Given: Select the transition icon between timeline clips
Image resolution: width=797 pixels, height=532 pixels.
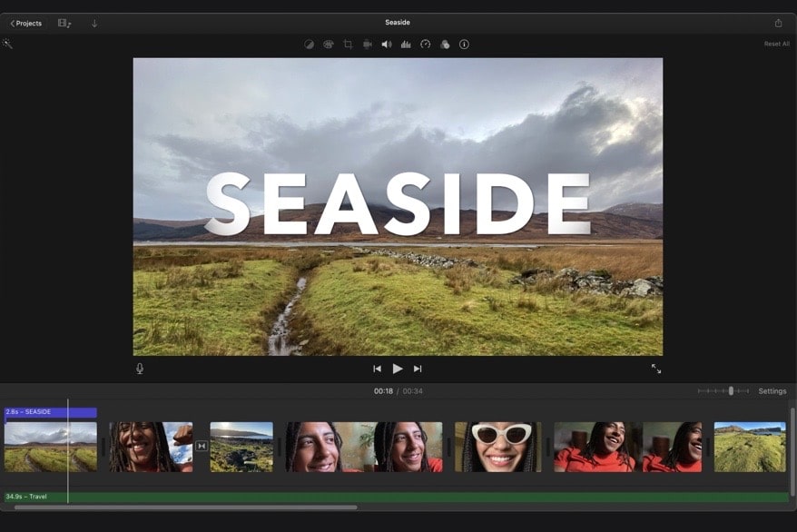Looking at the screenshot, I should 202,446.
